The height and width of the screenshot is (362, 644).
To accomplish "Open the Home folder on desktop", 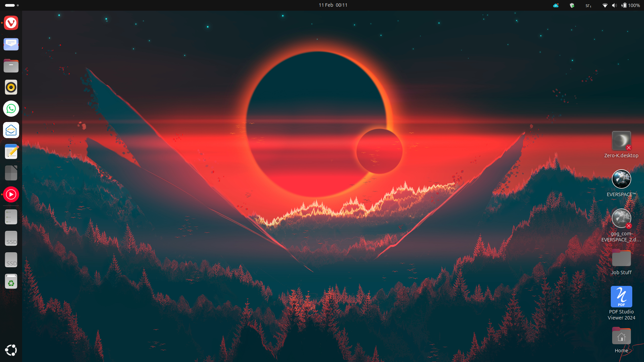I will 621,340.
